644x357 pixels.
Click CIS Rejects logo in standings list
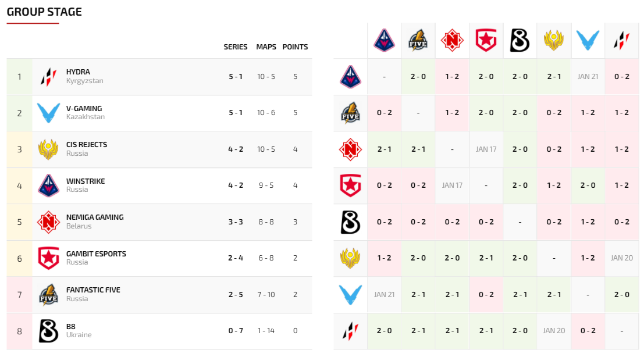[48, 149]
